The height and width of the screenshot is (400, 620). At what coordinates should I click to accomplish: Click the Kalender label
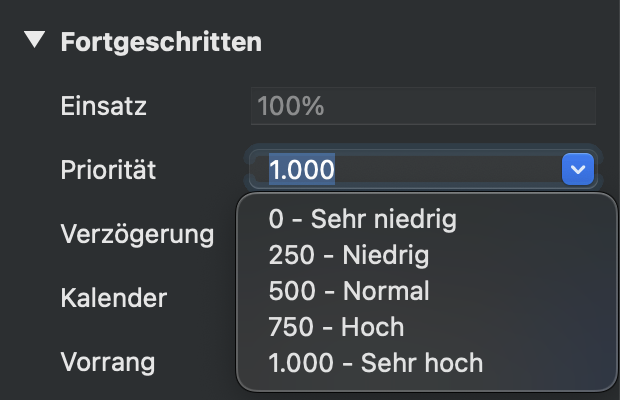coord(113,298)
